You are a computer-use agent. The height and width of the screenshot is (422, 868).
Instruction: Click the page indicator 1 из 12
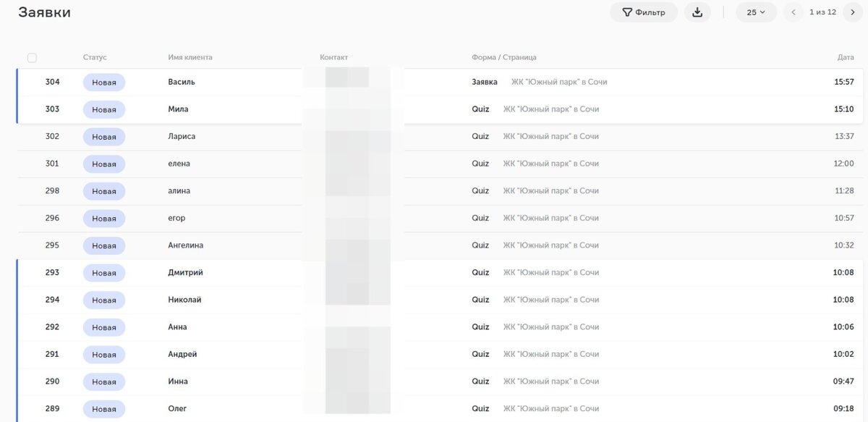(x=823, y=12)
